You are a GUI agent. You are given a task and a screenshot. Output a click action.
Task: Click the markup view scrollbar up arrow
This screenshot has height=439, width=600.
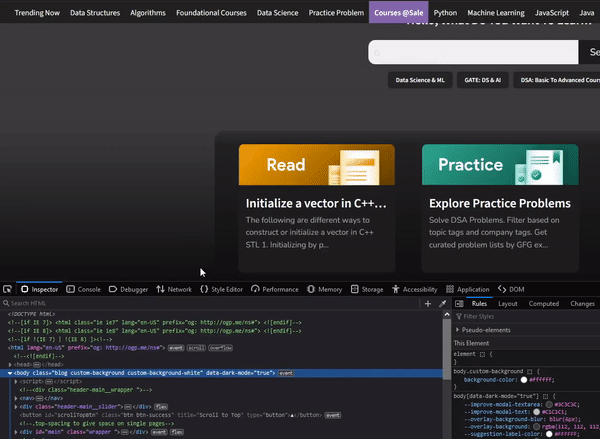447,314
